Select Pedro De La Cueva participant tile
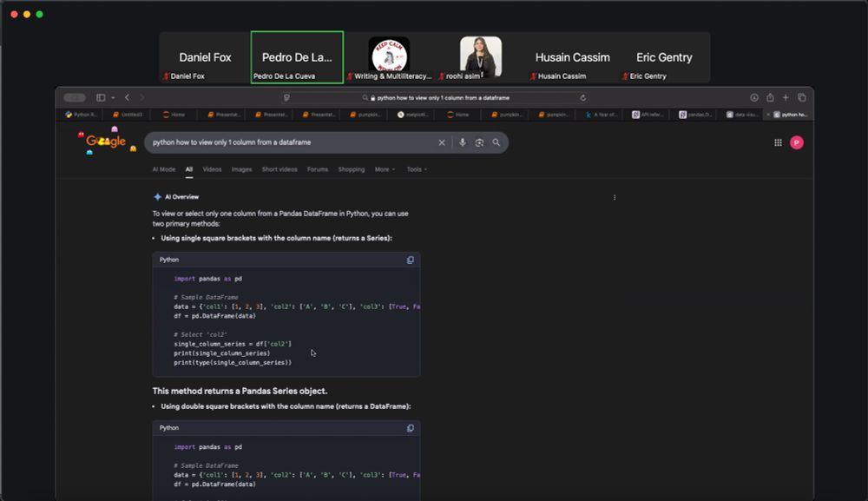The image size is (868, 501). tap(297, 57)
